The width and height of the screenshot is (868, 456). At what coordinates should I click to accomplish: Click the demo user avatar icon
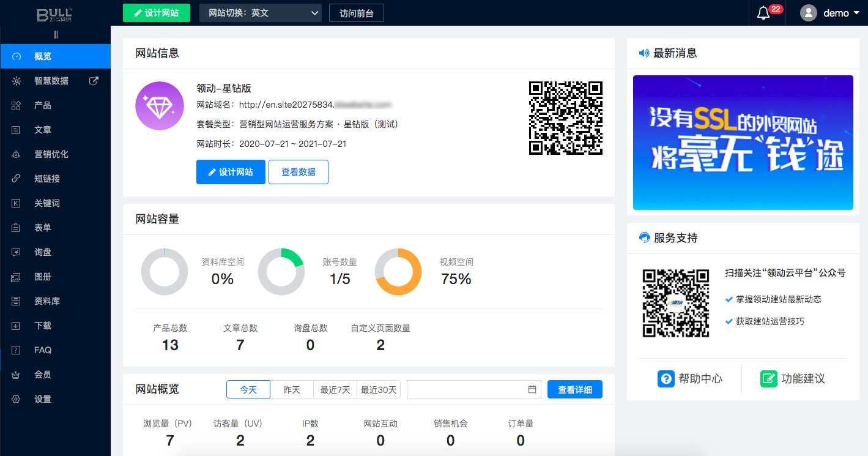(x=809, y=13)
